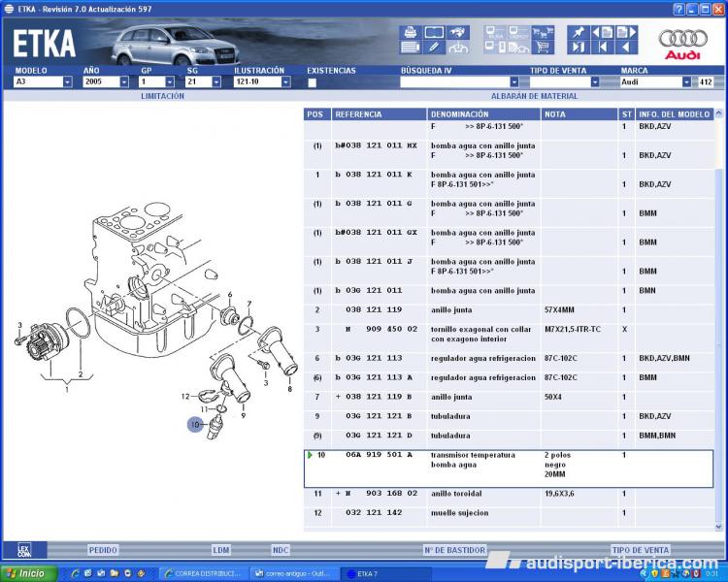728x582 pixels.
Task: Go to next illustration page icon
Action: click(626, 32)
